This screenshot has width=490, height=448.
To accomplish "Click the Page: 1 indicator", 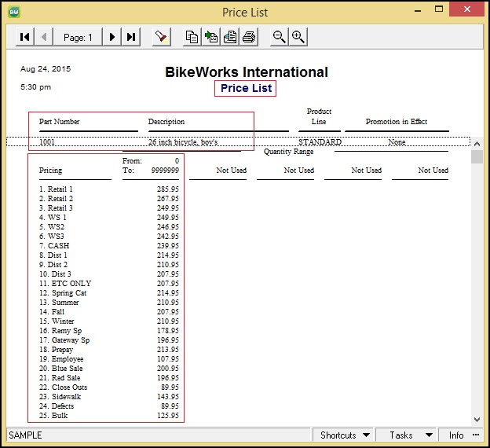I will (78, 37).
